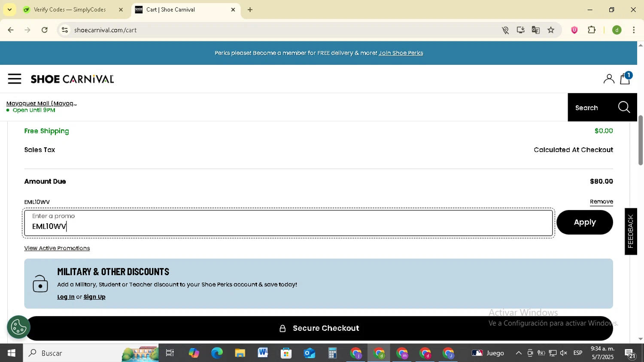Open the account profile icon
Viewport: 644px width, 362px height.
pyautogui.click(x=609, y=79)
